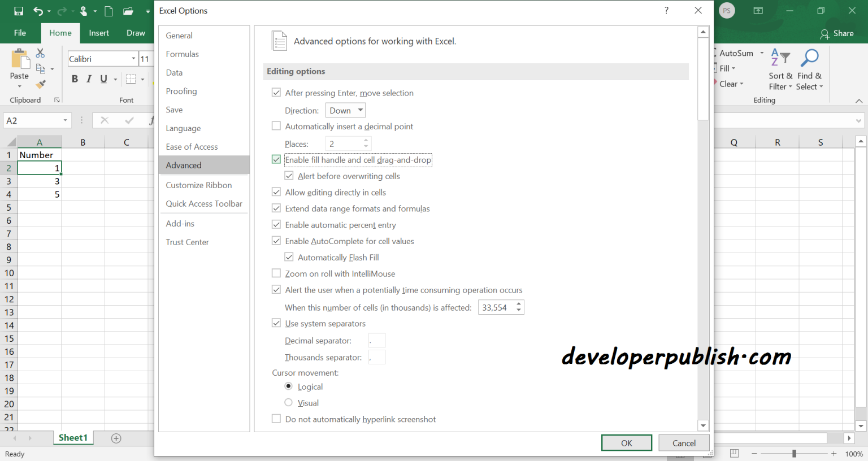Click the Italic formatting icon
The height and width of the screenshot is (461, 868).
coord(89,79)
